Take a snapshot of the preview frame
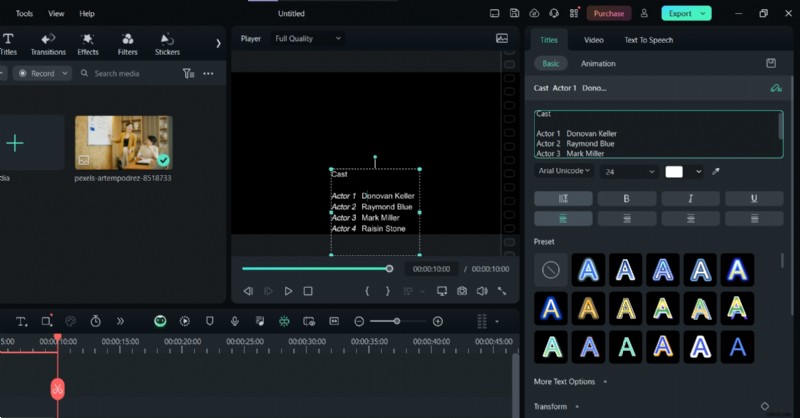 [x=461, y=291]
